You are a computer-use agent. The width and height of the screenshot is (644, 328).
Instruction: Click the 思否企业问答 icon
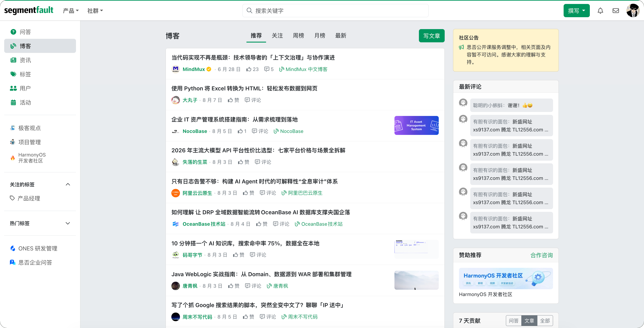click(13, 262)
